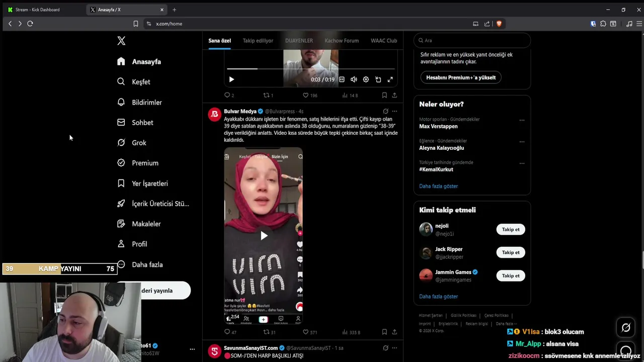Follow nejoli with Takip et
This screenshot has height=362, width=644.
click(x=511, y=229)
